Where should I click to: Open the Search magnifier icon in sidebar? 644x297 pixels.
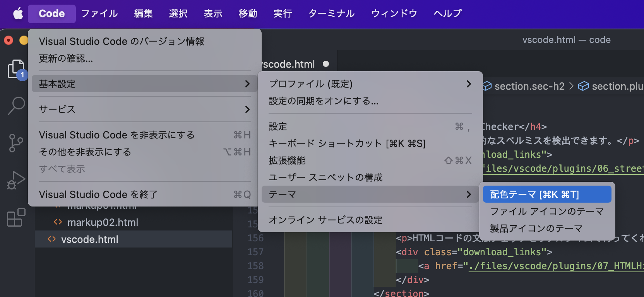tap(16, 106)
